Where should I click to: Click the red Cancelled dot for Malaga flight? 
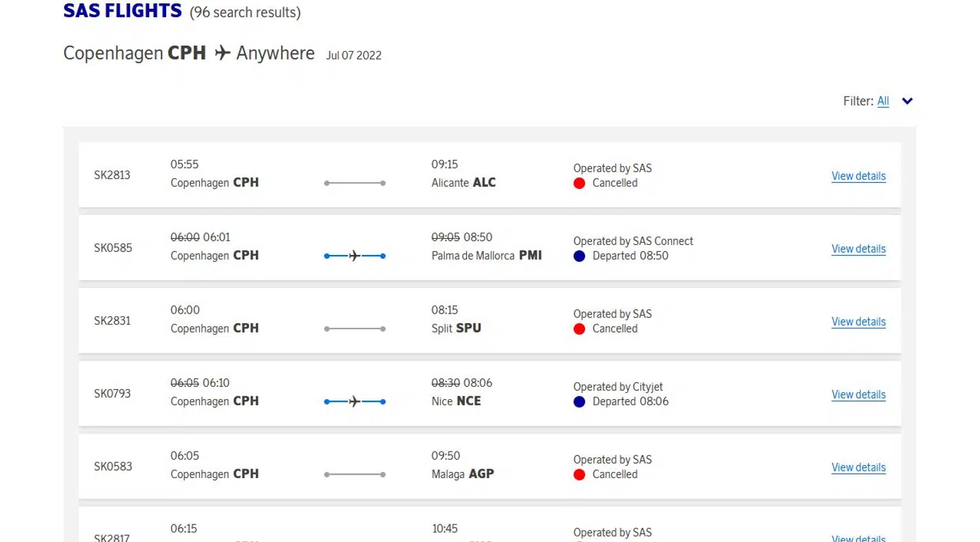pos(579,475)
